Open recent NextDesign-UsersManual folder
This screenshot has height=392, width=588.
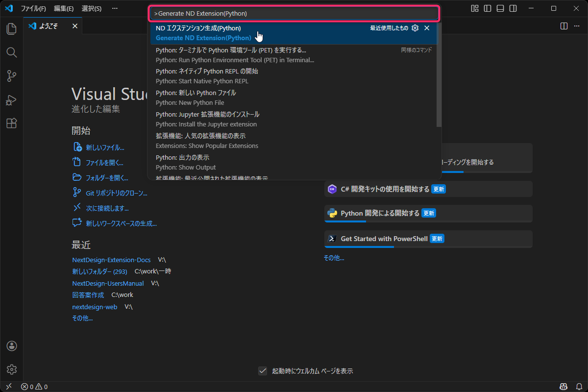(x=108, y=283)
